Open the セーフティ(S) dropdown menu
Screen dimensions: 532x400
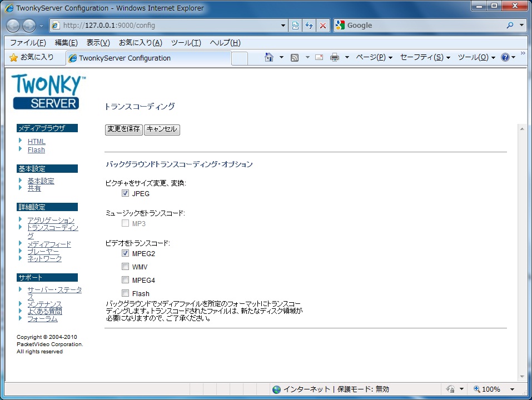coord(425,57)
